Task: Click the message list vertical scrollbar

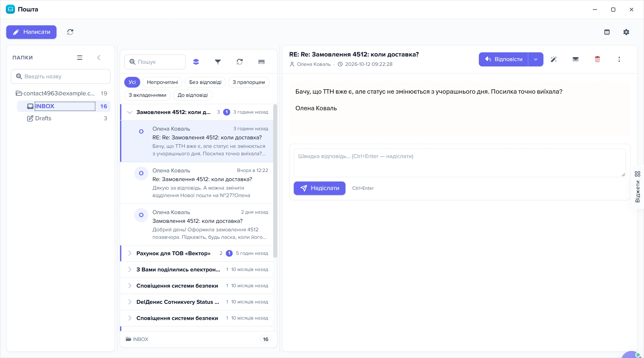Action: coord(275,181)
